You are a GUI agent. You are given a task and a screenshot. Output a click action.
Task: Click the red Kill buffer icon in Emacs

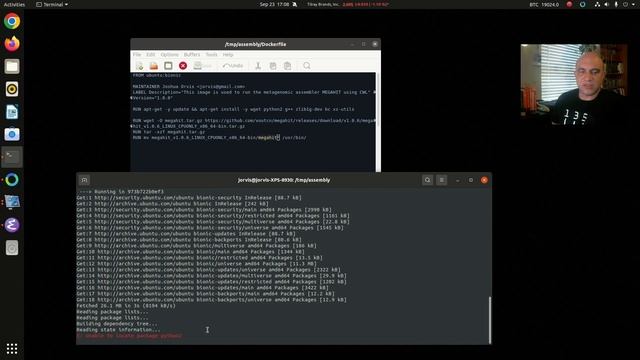pos(183,66)
